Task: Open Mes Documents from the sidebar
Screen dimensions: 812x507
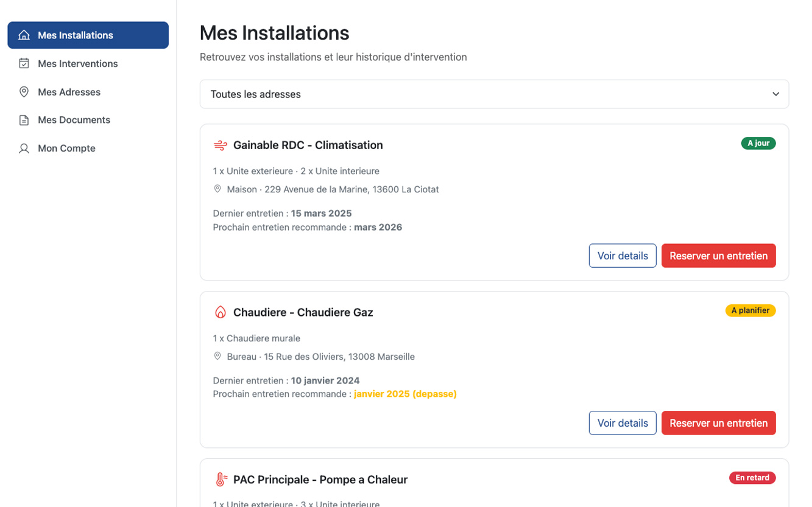Action: tap(74, 120)
